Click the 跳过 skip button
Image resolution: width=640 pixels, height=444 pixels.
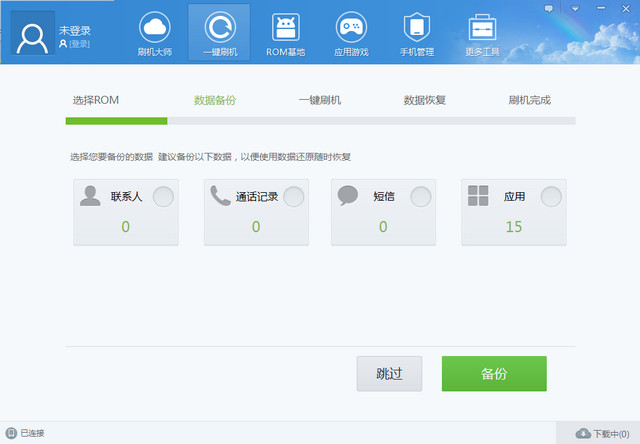(x=389, y=374)
